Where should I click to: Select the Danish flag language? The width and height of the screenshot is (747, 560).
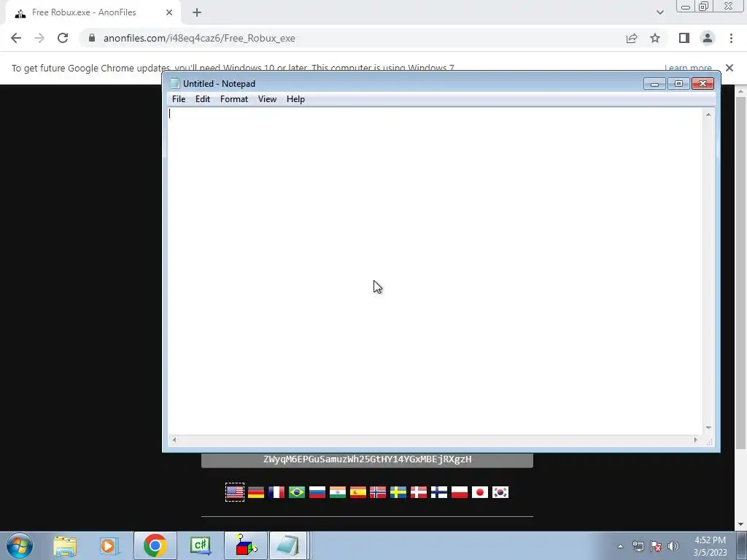click(419, 492)
